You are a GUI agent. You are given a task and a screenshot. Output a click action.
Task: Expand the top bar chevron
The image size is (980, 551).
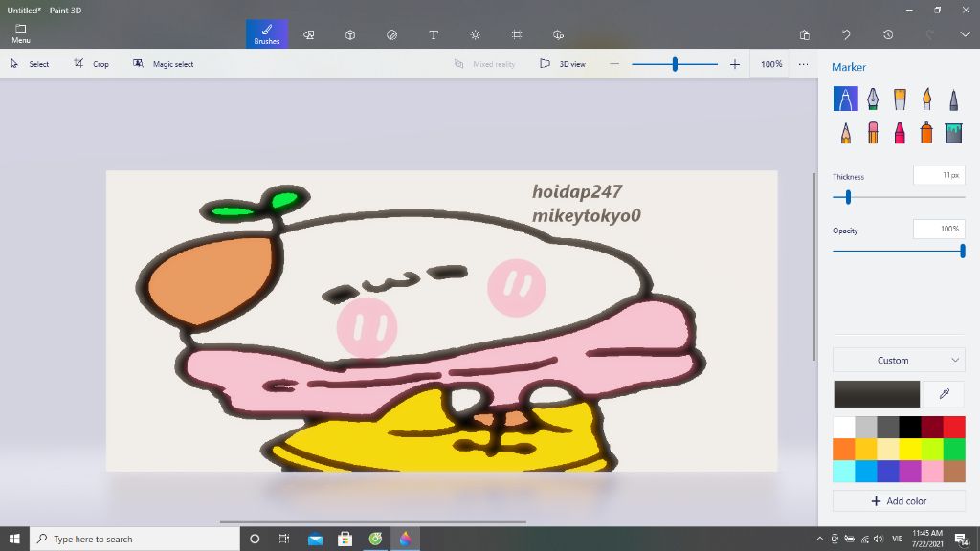965,35
